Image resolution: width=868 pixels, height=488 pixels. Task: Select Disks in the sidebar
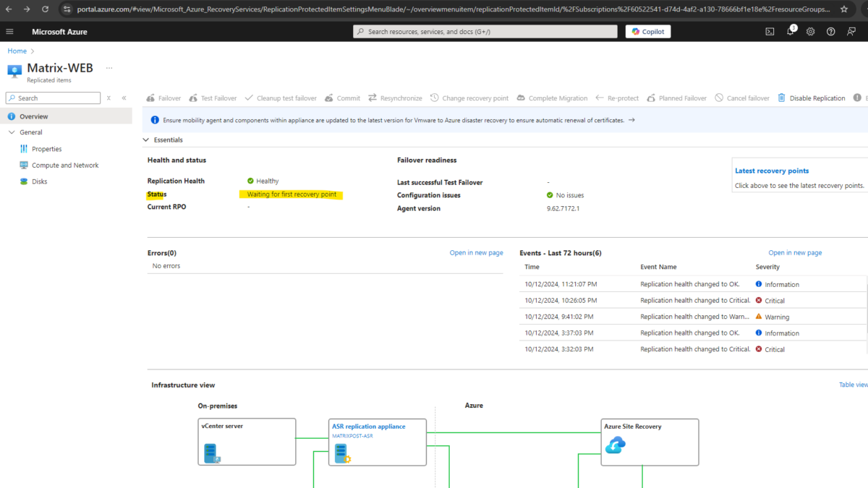[x=35, y=181]
